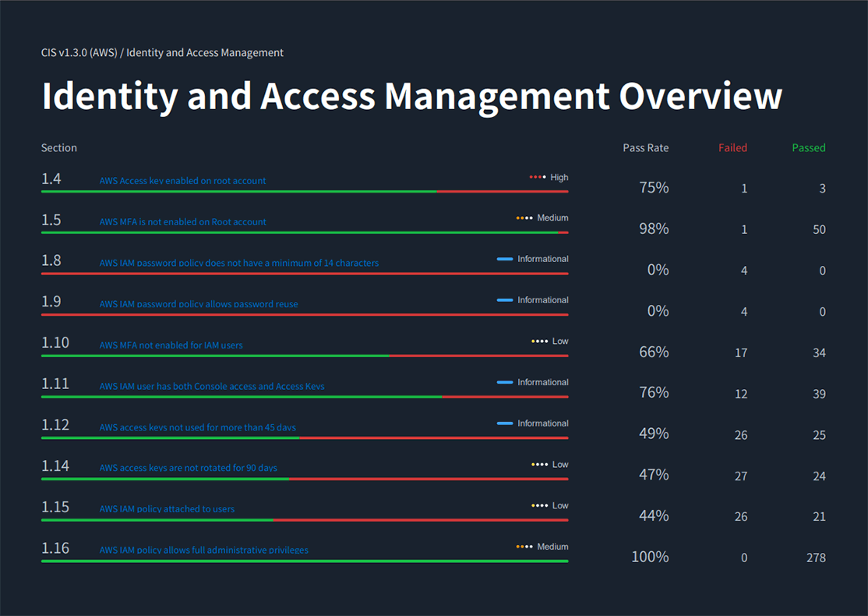
Task: Click the Medium severity dots icon on row 1.5
Action: point(524,218)
